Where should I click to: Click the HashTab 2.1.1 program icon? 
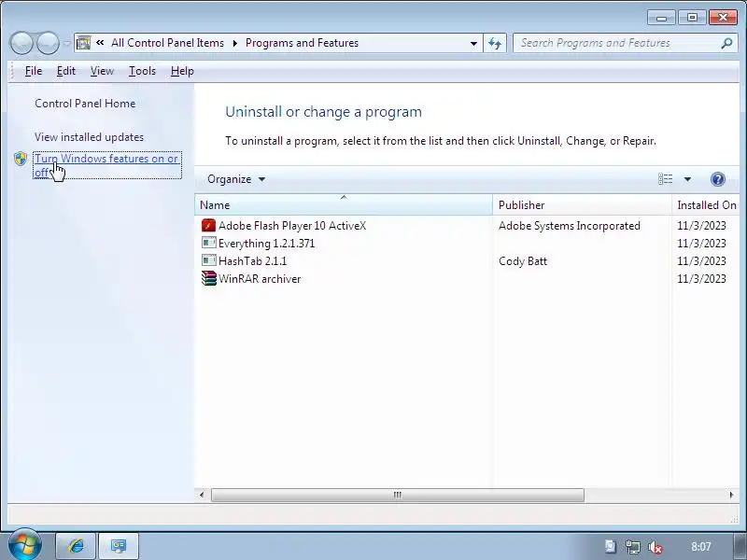[x=208, y=260]
